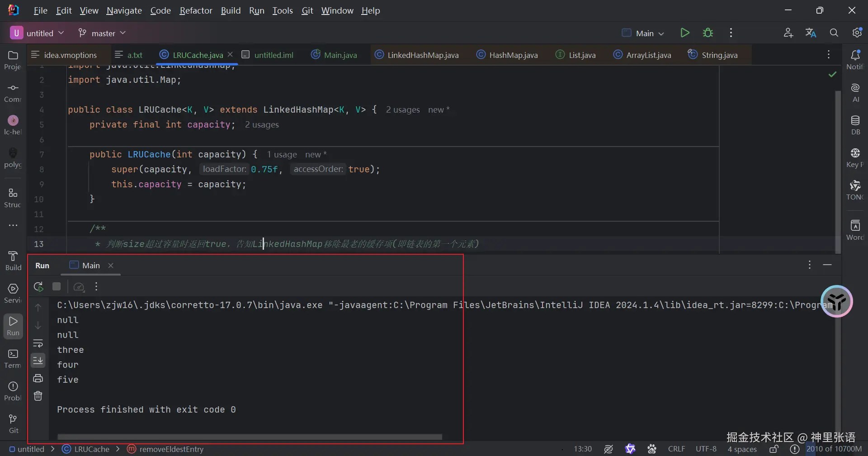
Task: Toggle read-only lock in status bar
Action: click(x=774, y=449)
